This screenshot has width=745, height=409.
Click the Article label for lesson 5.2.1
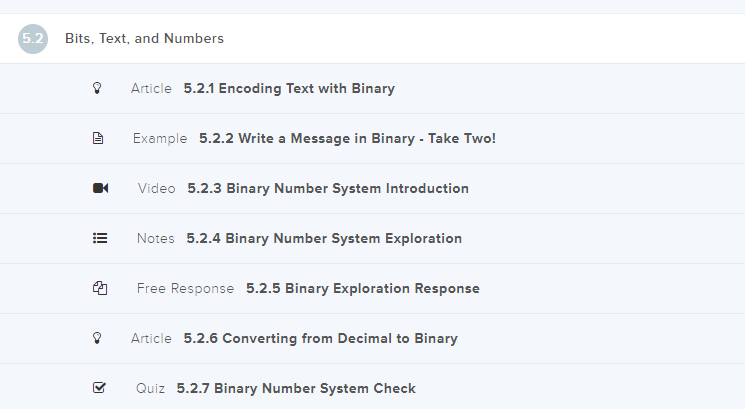(x=151, y=88)
